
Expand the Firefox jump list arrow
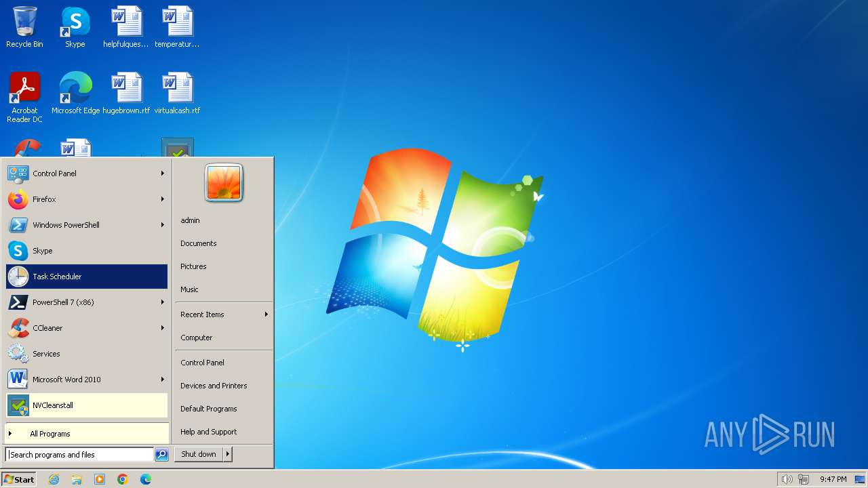[x=163, y=199]
